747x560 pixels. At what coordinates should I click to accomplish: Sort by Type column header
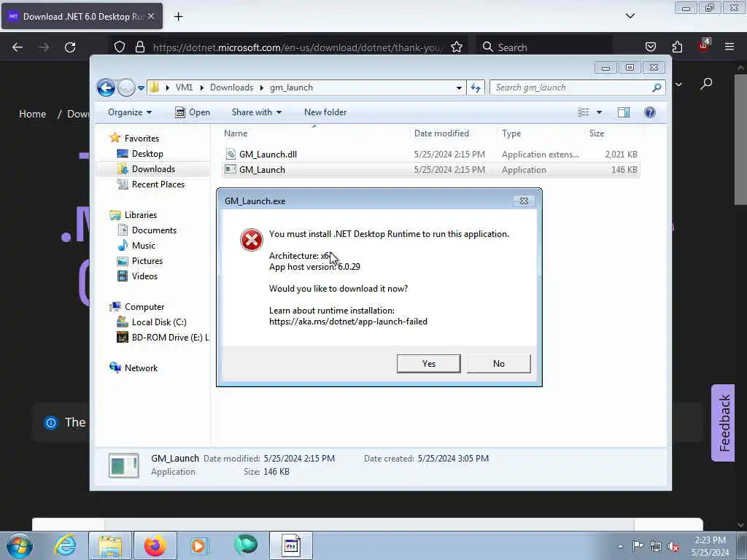coord(511,133)
